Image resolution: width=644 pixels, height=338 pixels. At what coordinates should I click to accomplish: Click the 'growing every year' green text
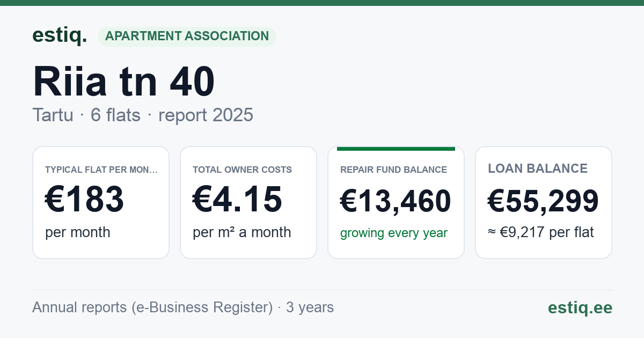point(394,233)
